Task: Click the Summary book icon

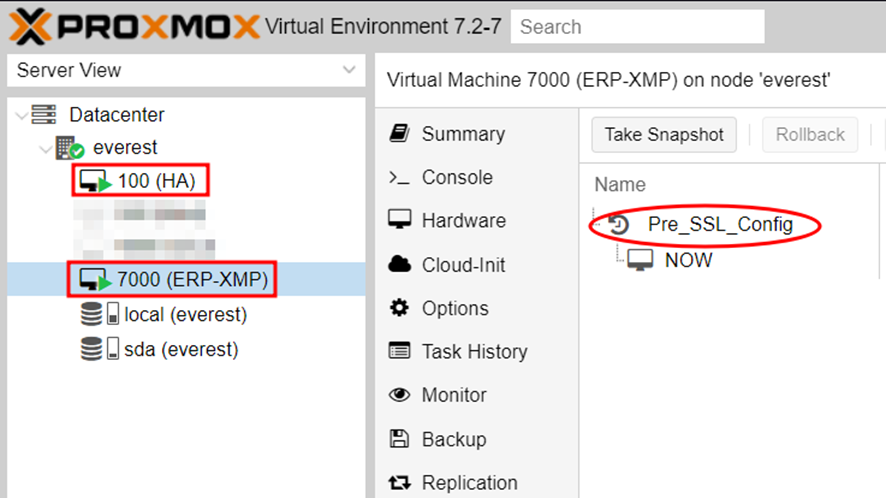Action: 399,133
